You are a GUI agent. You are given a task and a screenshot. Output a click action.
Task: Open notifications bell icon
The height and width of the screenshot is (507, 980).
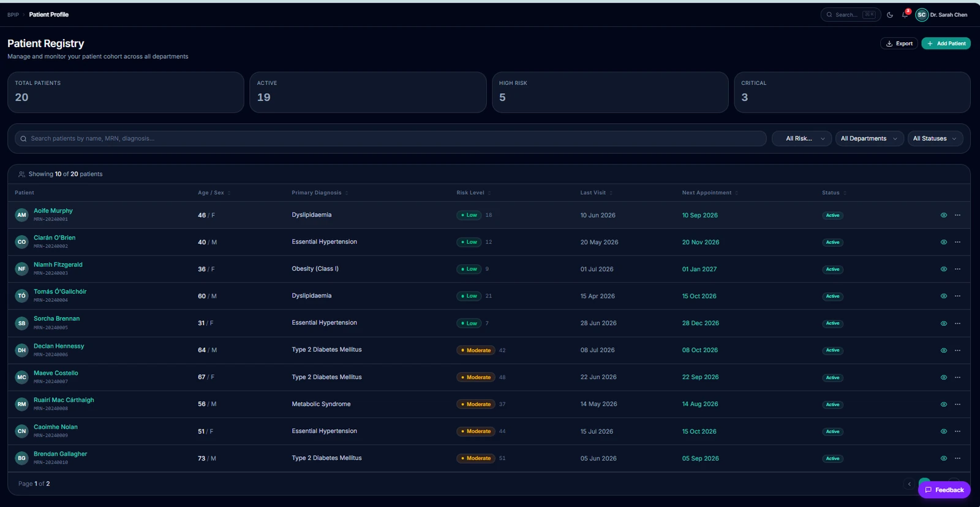pyautogui.click(x=905, y=15)
